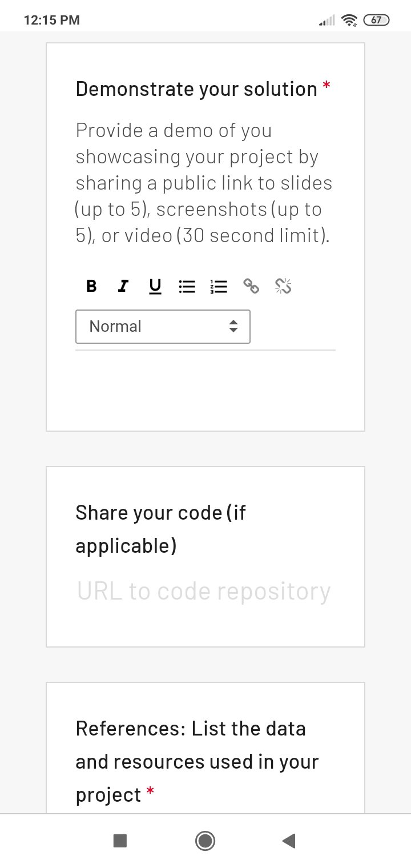Tap the cellular signal strength icon
The width and height of the screenshot is (411, 868).
coord(327,21)
